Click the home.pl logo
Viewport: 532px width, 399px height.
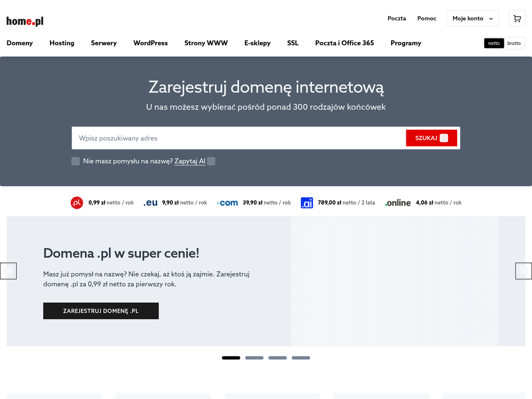pyautogui.click(x=25, y=21)
